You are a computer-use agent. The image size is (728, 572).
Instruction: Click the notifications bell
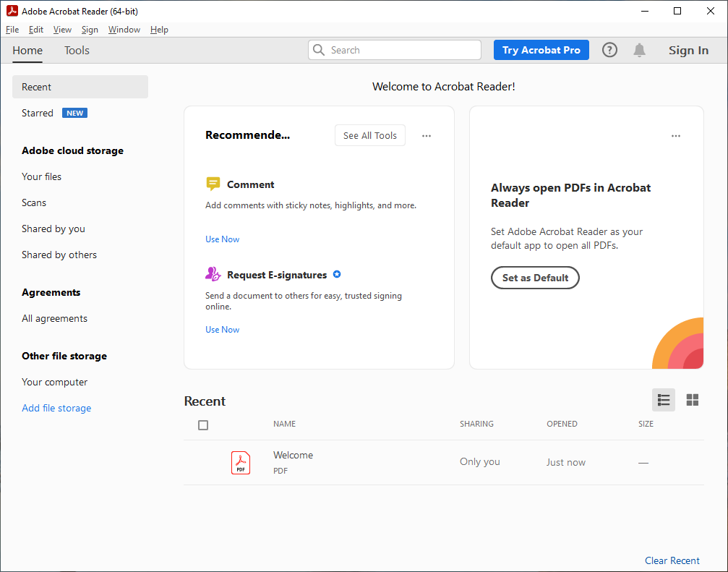point(639,50)
